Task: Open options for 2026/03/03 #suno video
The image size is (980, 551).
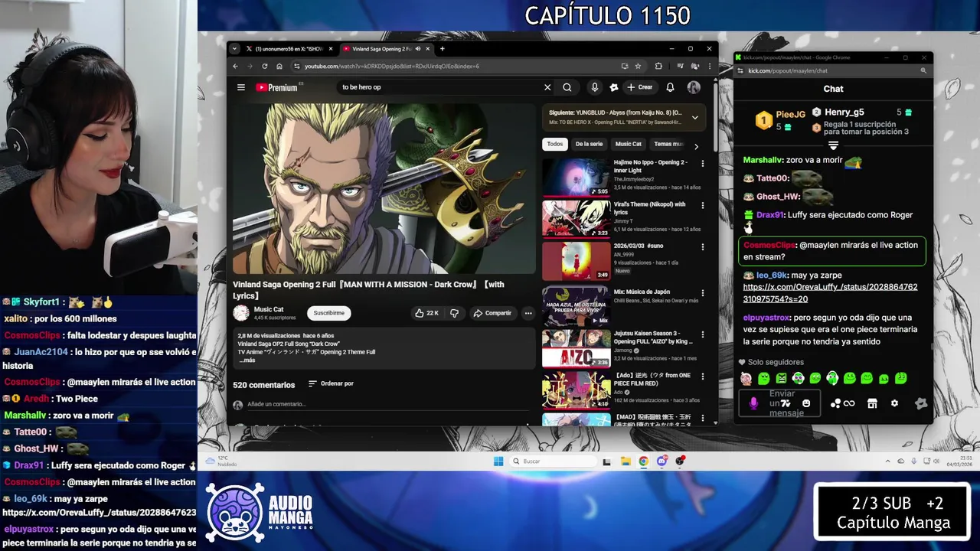Action: 703,247
